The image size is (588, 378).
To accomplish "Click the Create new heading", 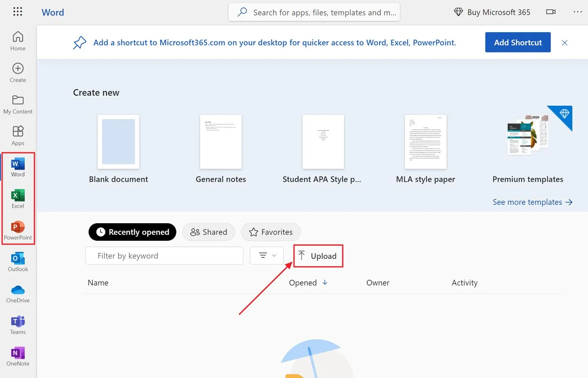I will pos(96,93).
